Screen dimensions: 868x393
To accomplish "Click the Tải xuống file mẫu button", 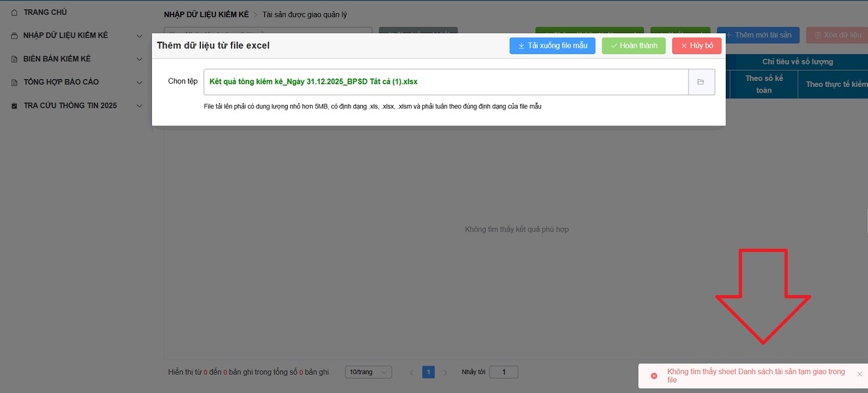I will 552,46.
